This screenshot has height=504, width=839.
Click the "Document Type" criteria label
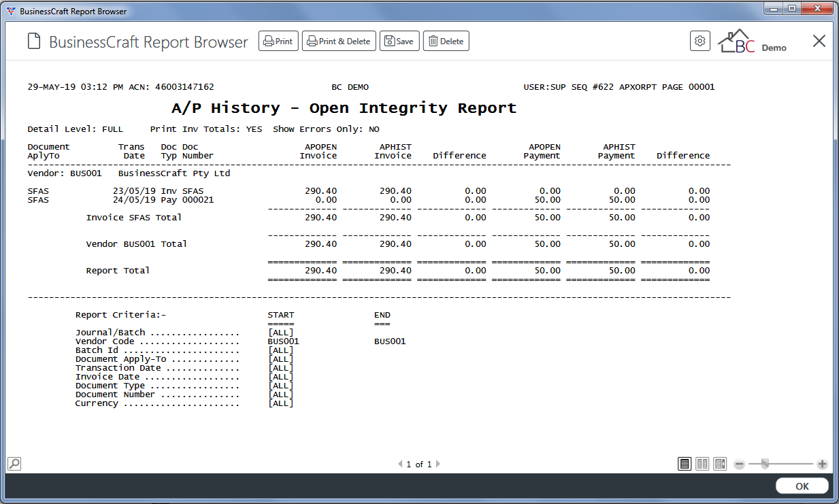click(110, 386)
